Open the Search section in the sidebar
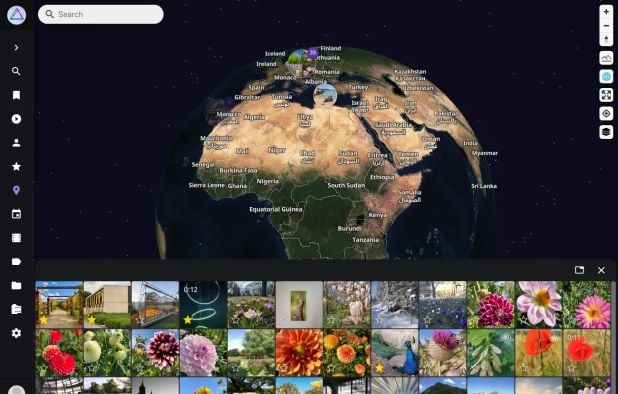The height and width of the screenshot is (394, 618). click(16, 71)
